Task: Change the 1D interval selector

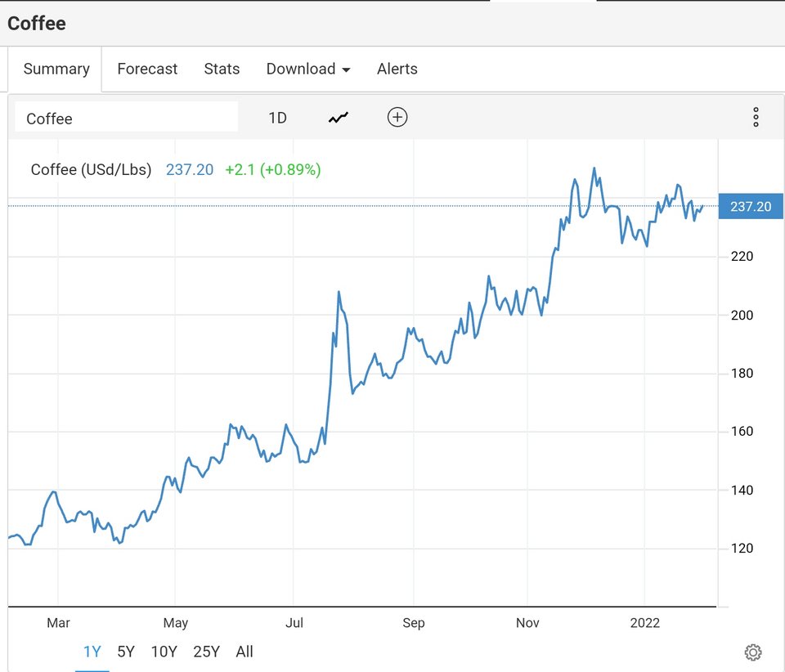Action: click(x=277, y=118)
